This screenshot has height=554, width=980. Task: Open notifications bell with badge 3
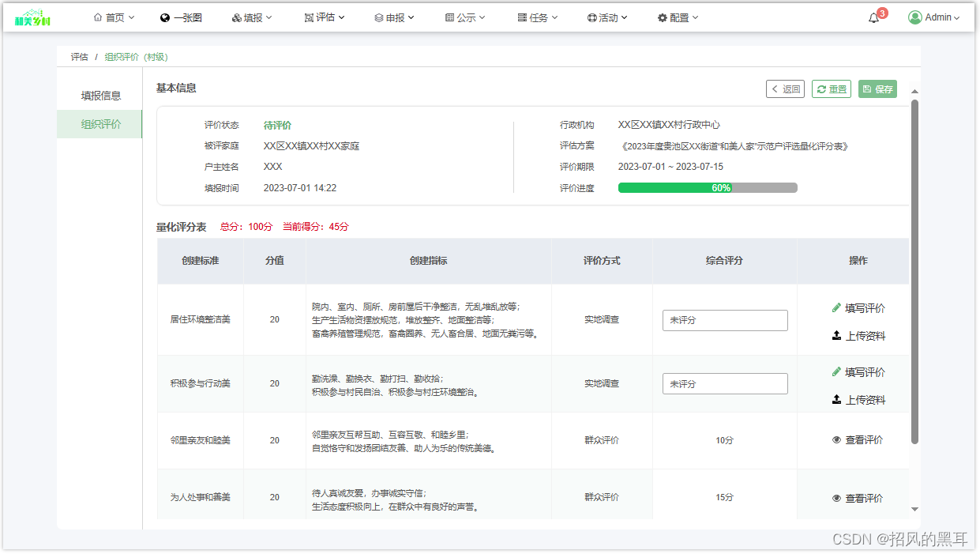pos(874,18)
